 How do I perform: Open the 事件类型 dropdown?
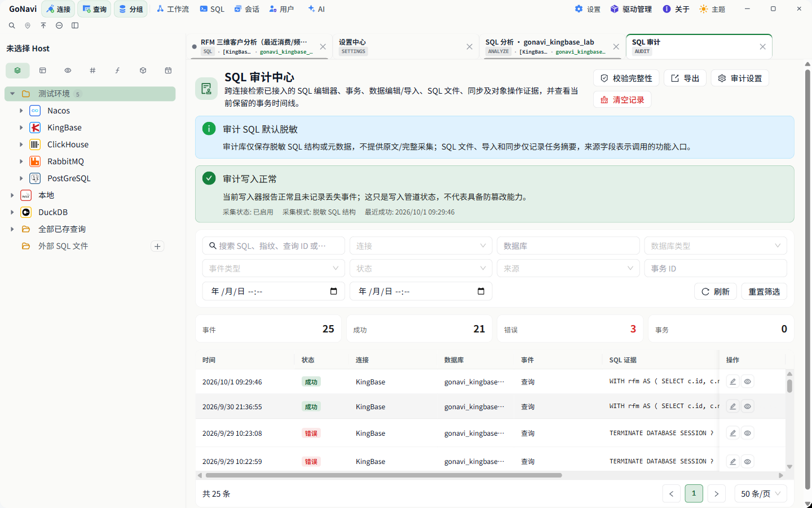(273, 268)
